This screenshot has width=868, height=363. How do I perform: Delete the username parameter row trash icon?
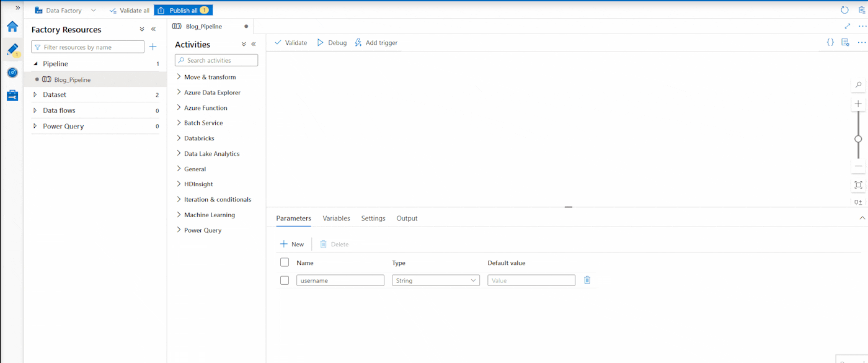587,280
